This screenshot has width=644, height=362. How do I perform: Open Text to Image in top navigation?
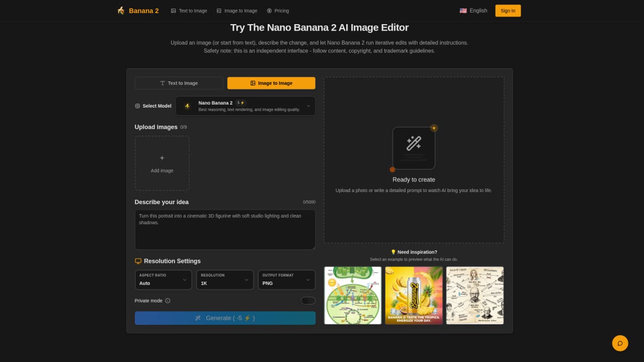point(189,11)
